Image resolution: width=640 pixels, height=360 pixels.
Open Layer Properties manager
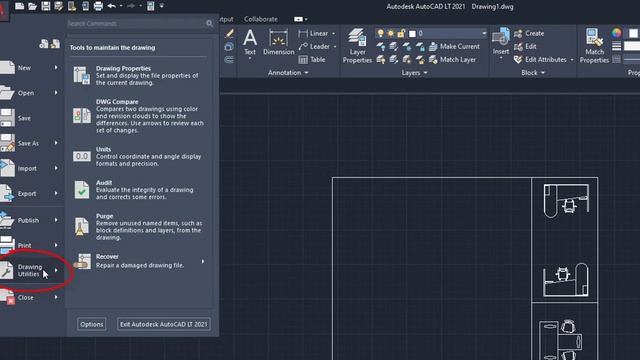click(357, 46)
